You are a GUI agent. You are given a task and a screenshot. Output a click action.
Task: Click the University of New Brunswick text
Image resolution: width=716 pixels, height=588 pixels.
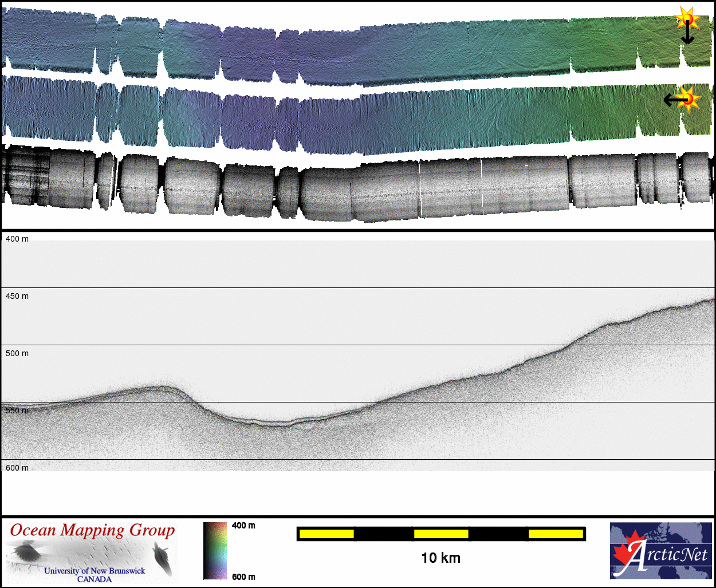pos(95,571)
